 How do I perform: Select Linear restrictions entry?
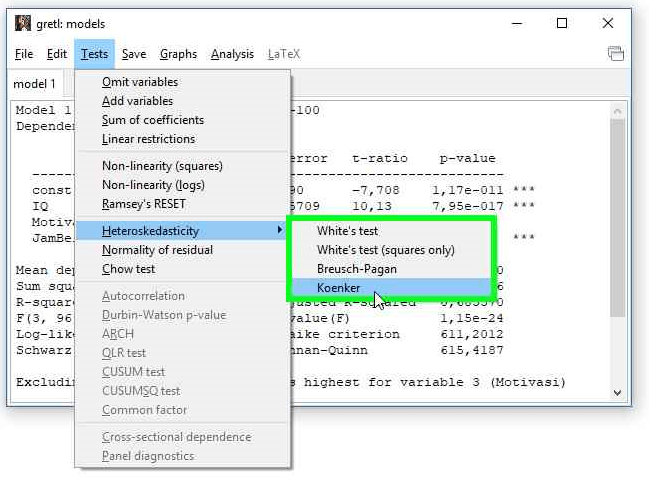tap(148, 139)
